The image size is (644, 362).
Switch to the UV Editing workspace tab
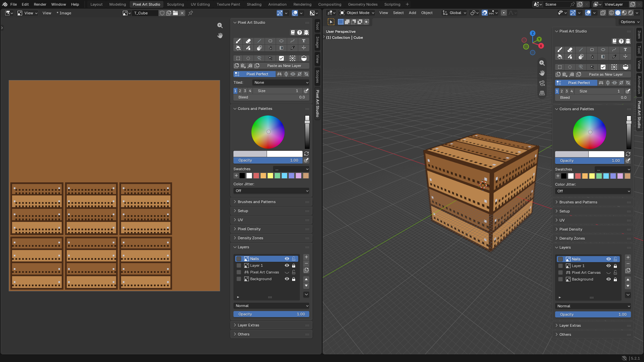click(x=200, y=4)
